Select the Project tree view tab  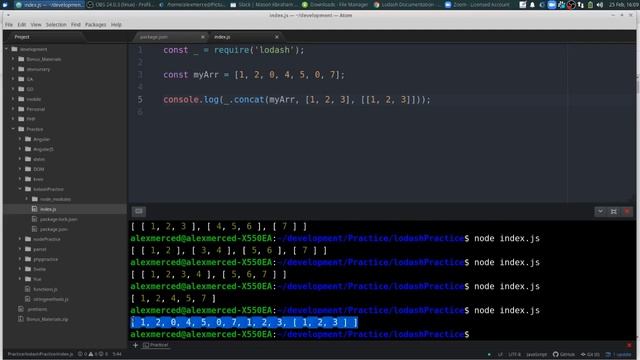click(22, 37)
